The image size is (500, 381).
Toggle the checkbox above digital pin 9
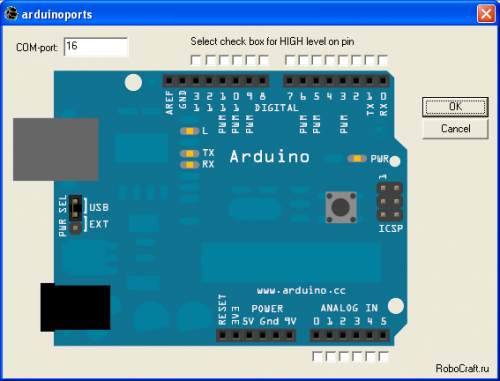click(250, 60)
